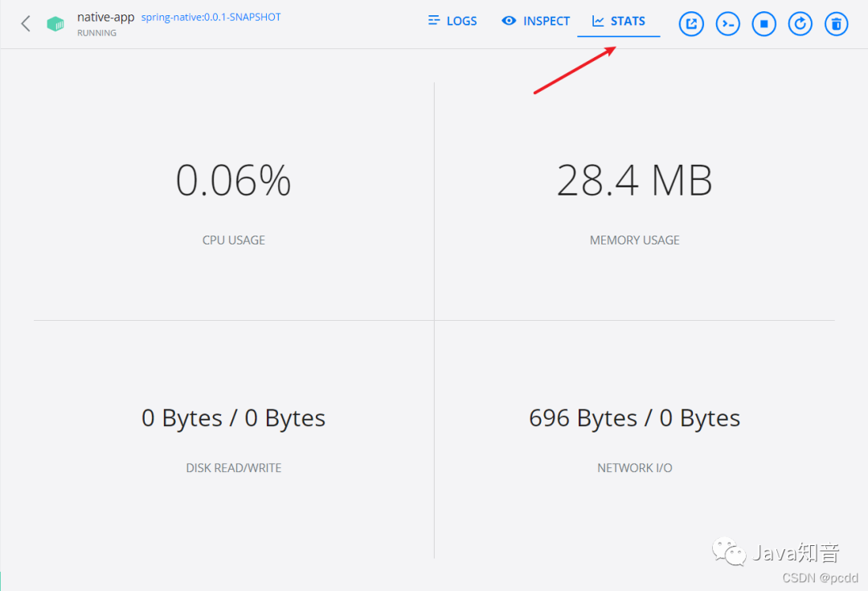Select the STATS tab
Image resolution: width=868 pixels, height=591 pixels.
click(x=618, y=21)
